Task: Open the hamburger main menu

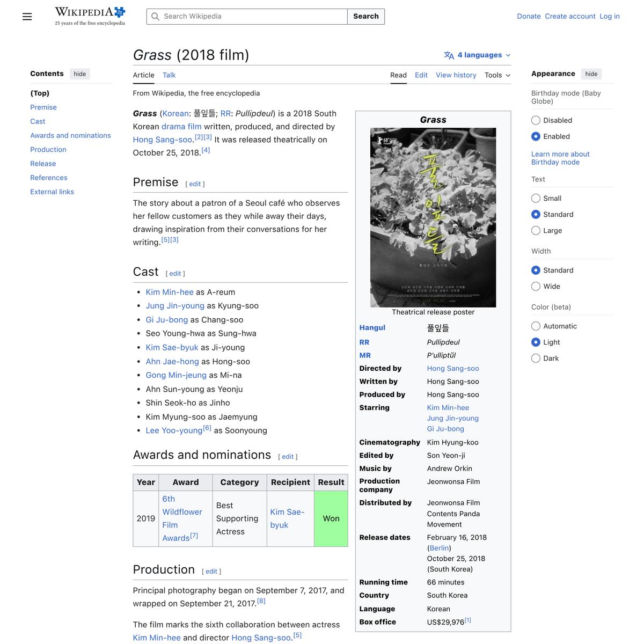Action: pyautogui.click(x=27, y=17)
